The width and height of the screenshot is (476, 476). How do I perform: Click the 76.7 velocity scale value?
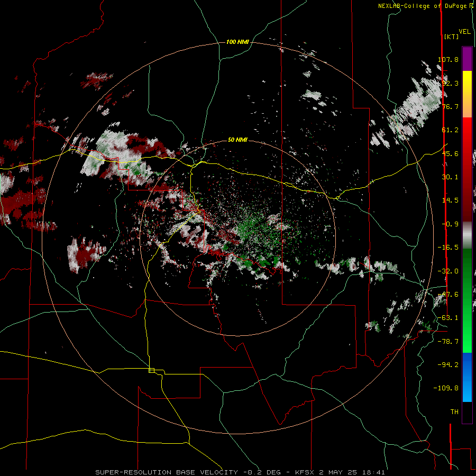pyautogui.click(x=450, y=106)
